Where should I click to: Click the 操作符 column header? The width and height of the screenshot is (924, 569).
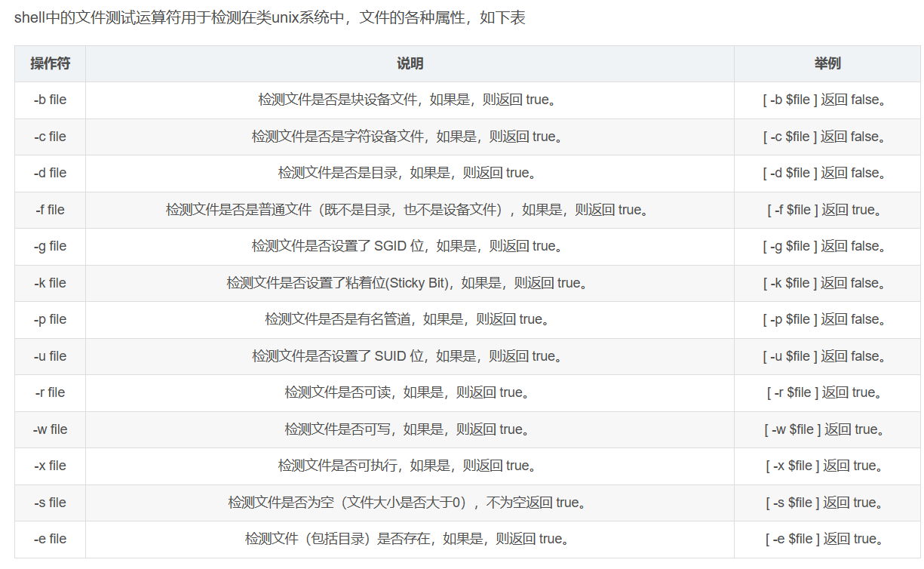[50, 63]
